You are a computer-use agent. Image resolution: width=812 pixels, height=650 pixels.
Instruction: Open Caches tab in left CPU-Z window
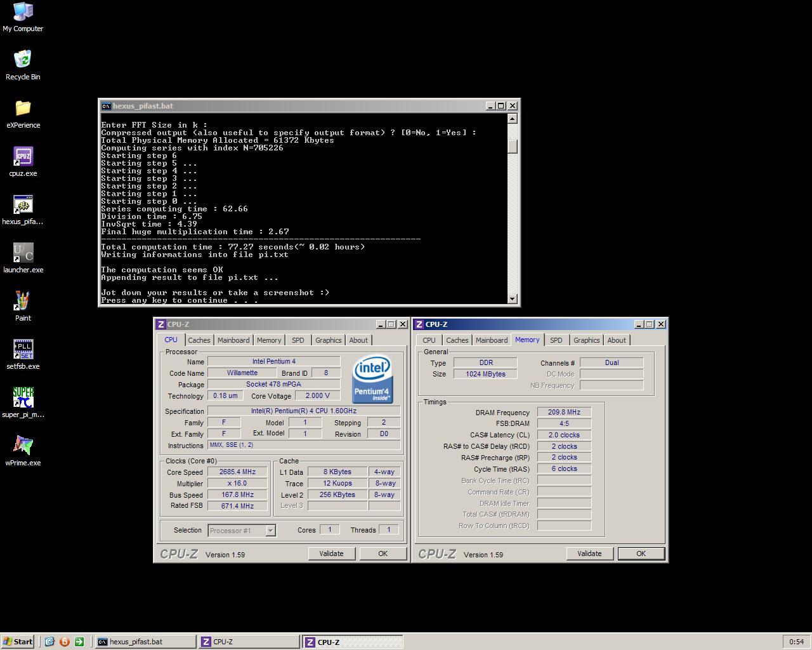tap(199, 340)
